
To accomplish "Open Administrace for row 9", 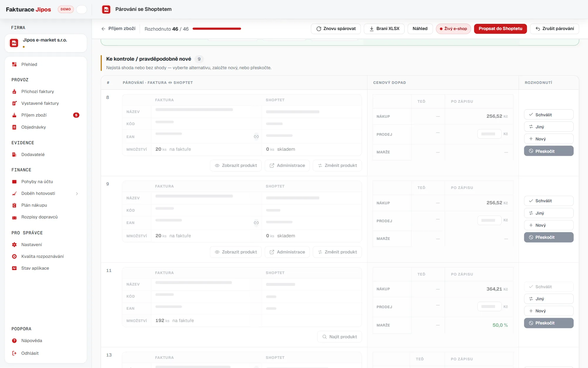I will [x=287, y=252].
